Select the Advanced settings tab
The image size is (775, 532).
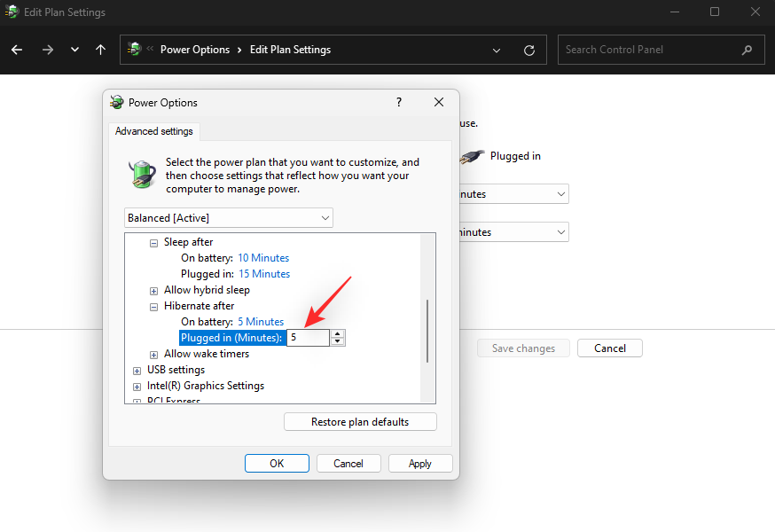tap(153, 131)
